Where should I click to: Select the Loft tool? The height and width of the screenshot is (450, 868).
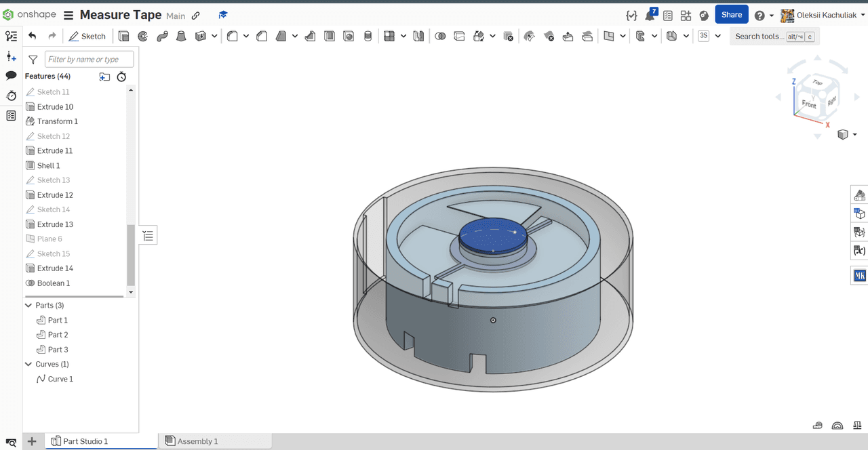181,37
